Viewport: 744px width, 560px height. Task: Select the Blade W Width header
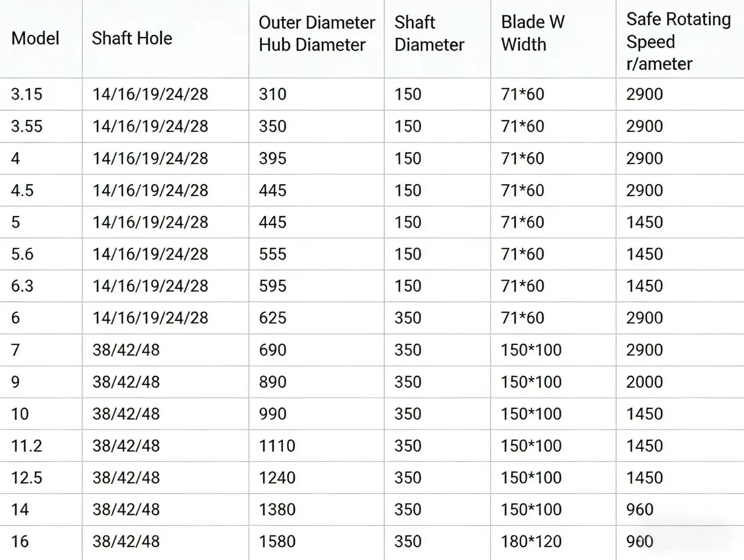(533, 33)
